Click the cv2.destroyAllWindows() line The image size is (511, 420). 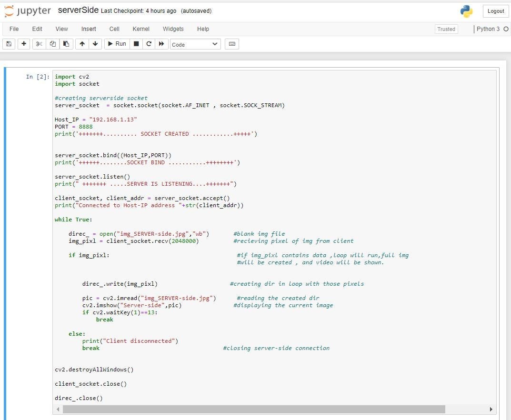tap(94, 370)
